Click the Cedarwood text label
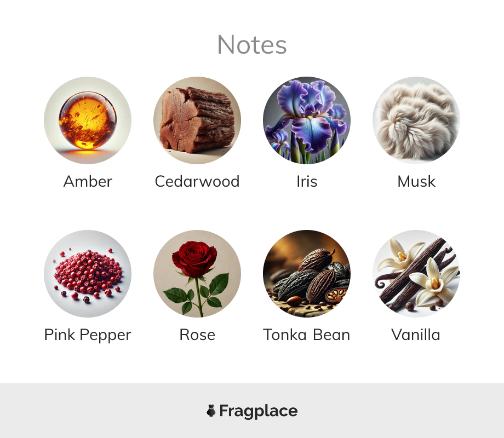504x438 pixels. pos(197,181)
